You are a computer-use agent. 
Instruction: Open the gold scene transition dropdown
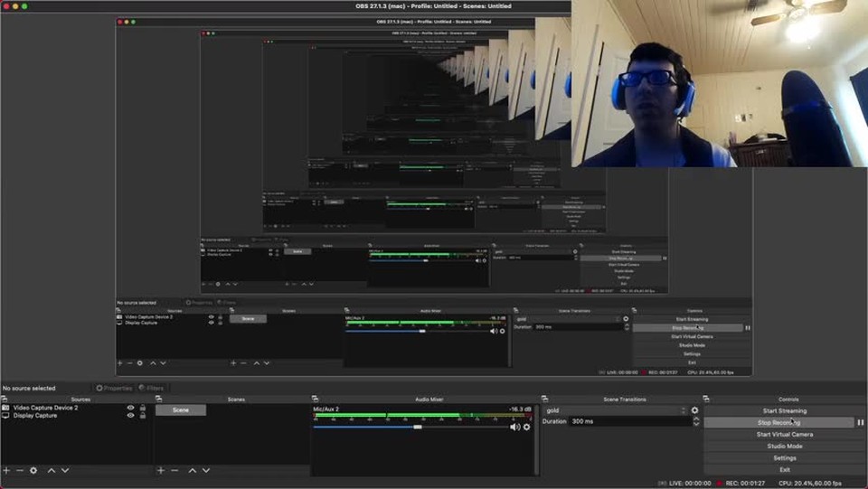point(615,410)
